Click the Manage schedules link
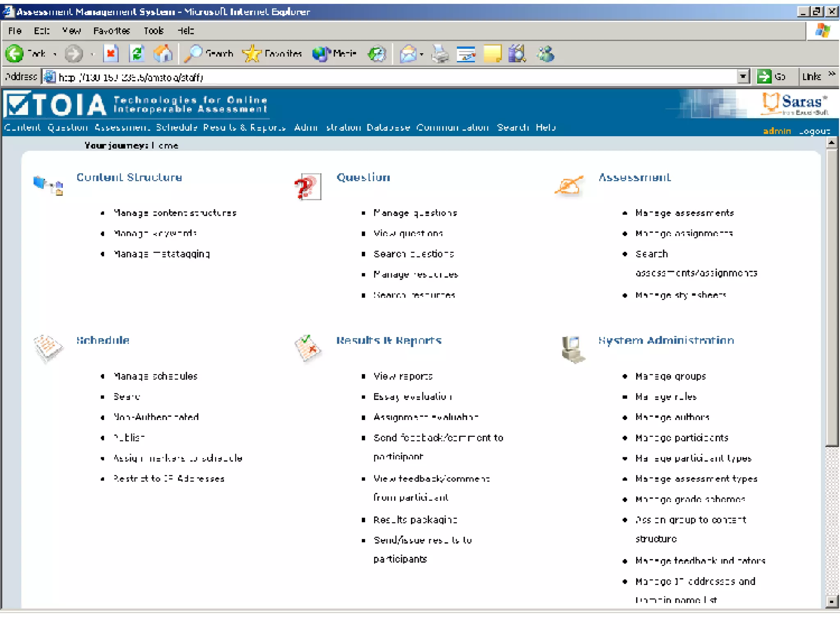The width and height of the screenshot is (840, 630). click(x=155, y=376)
